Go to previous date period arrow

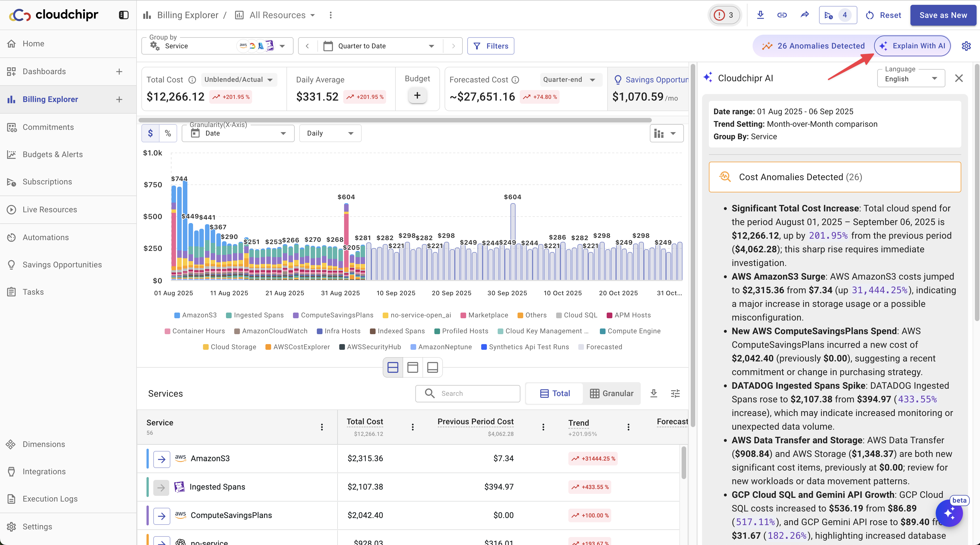(307, 46)
